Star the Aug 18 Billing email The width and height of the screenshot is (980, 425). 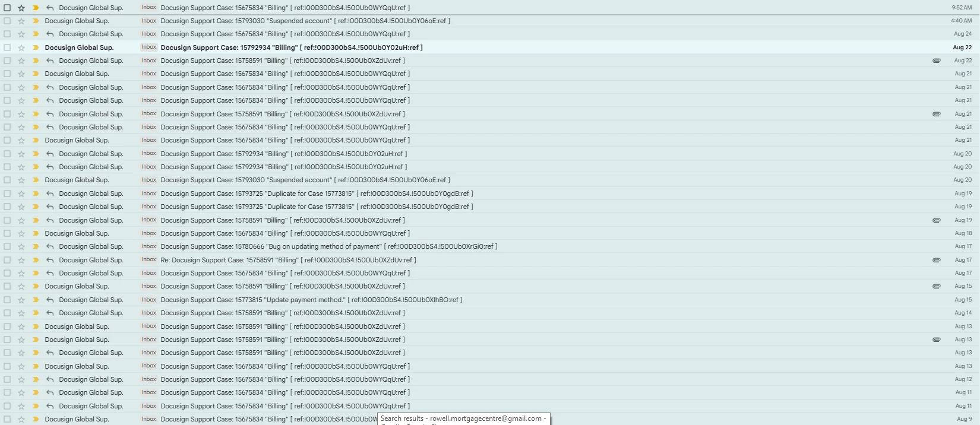(21, 233)
